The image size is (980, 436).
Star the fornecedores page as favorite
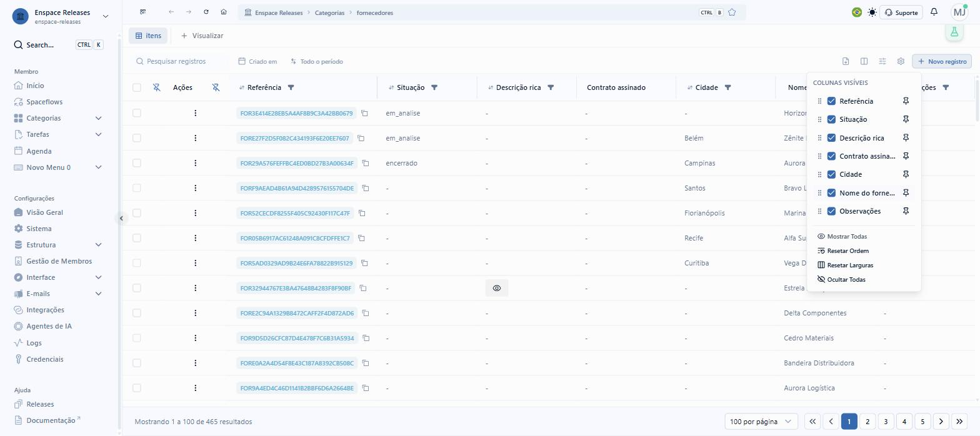pos(732,12)
